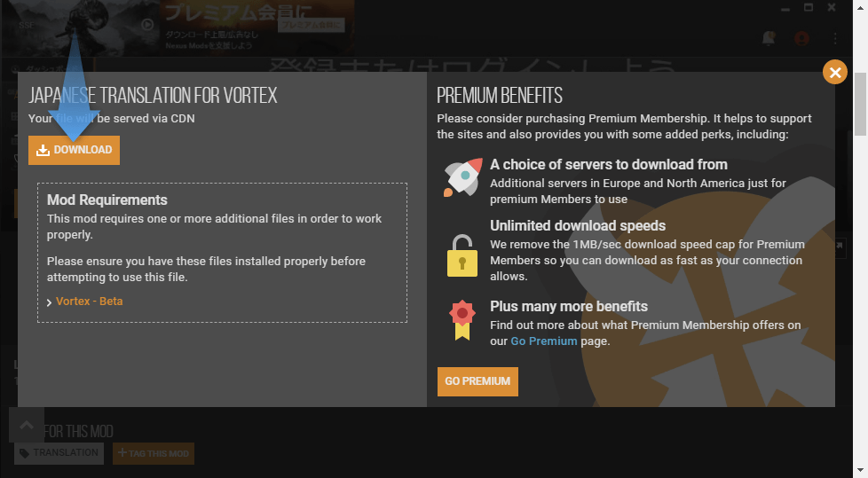Click the award ribbon badge icon

[462, 320]
